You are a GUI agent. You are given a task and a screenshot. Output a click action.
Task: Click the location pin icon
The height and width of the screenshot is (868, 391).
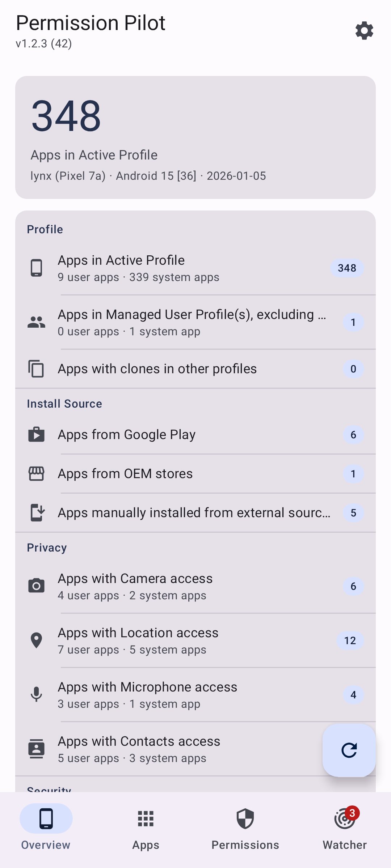click(36, 640)
